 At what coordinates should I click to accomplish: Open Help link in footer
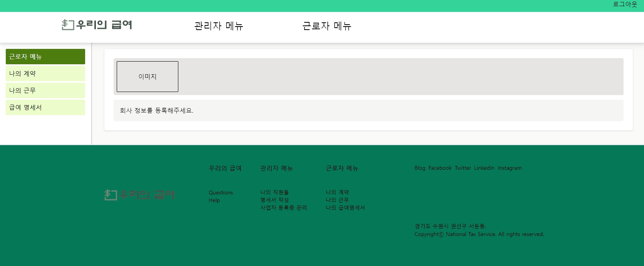click(x=214, y=200)
